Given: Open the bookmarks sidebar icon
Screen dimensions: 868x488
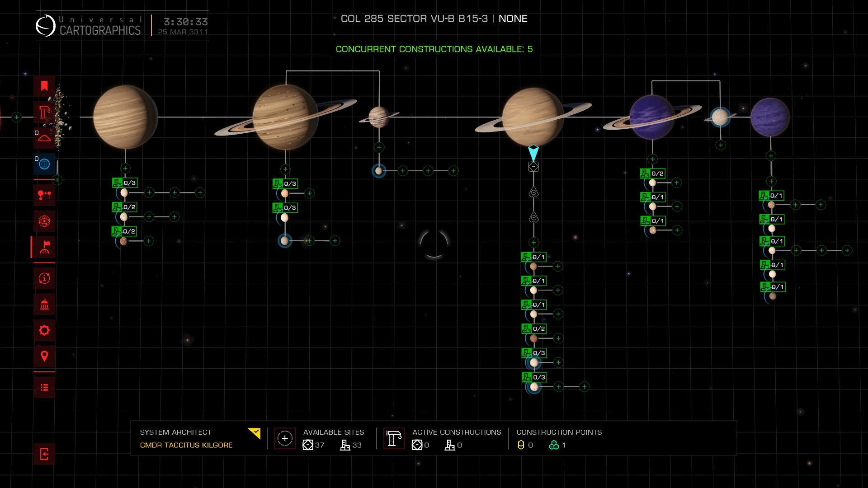Looking at the screenshot, I should 44,86.
